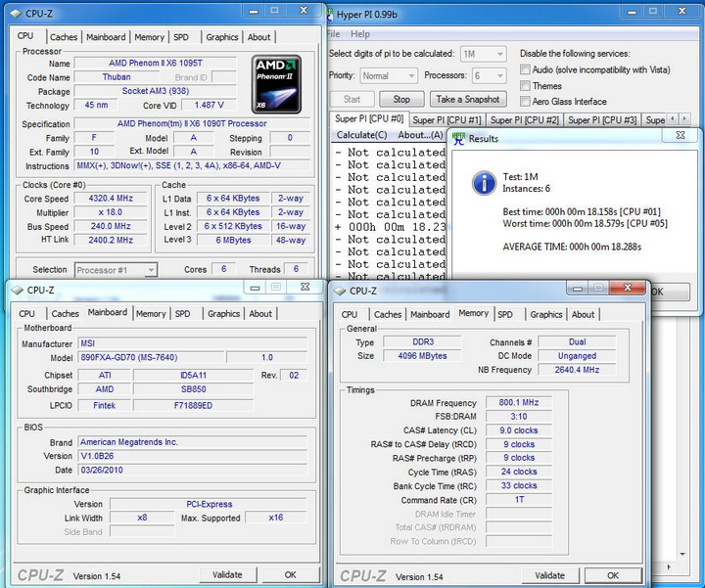Switch to Super PI [CPU #2] tab
The width and height of the screenshot is (705, 588).
pos(524,120)
